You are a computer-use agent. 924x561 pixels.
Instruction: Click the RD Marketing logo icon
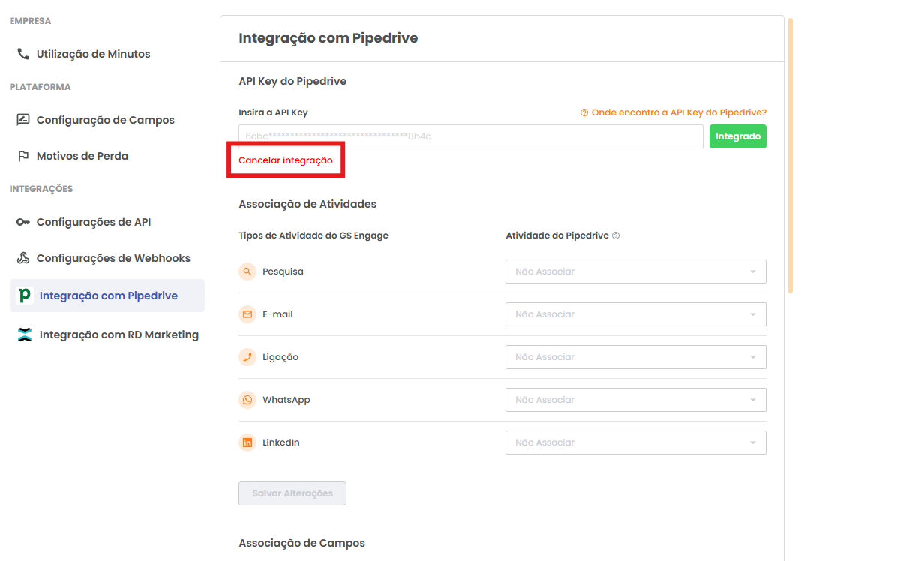click(25, 334)
